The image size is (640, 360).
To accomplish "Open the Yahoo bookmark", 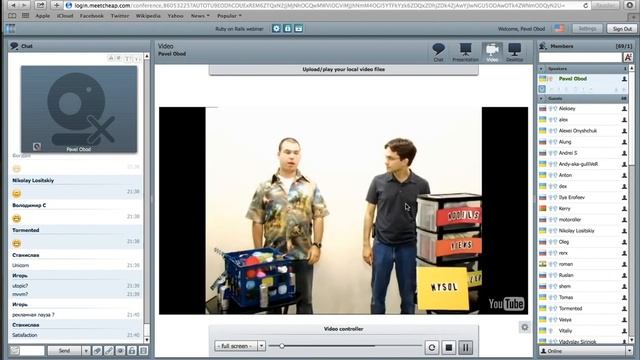I will [175, 16].
